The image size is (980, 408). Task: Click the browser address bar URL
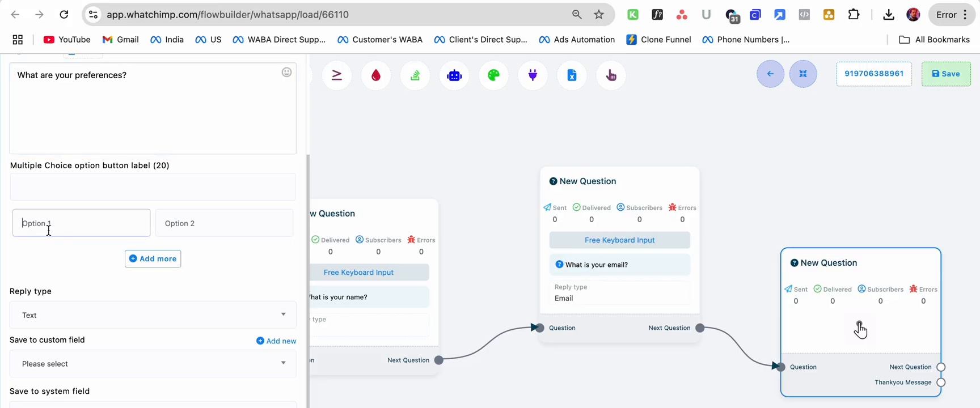228,15
